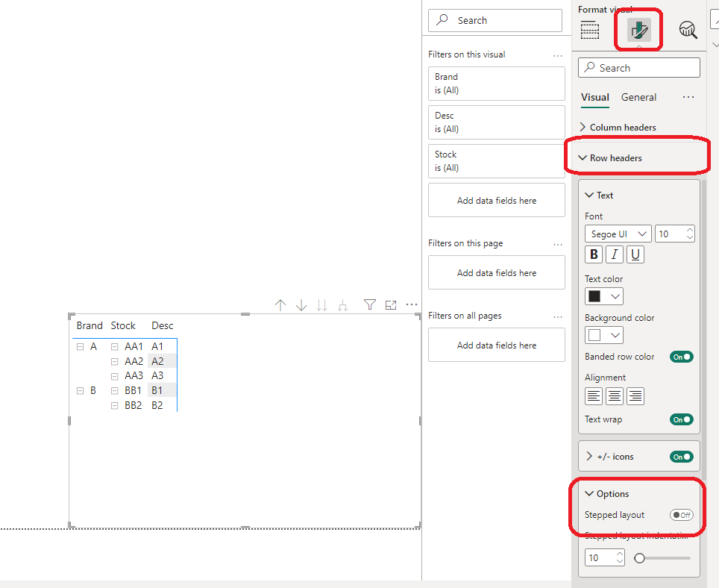Click Add data fields under page filters
719x588 pixels.
click(x=496, y=273)
